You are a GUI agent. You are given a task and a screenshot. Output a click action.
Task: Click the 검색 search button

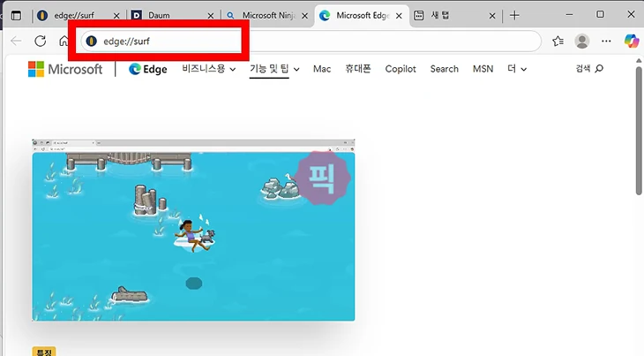[x=589, y=68]
